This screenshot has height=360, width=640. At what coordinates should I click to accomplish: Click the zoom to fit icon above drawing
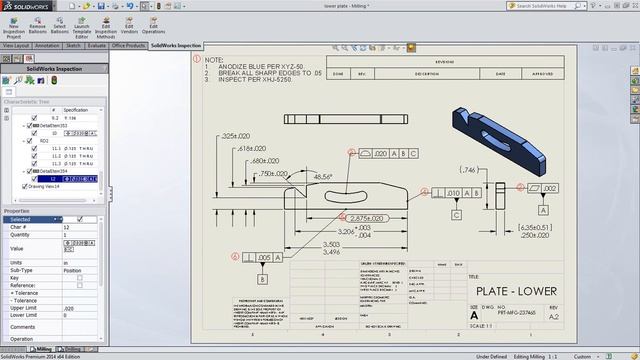coord(336,48)
